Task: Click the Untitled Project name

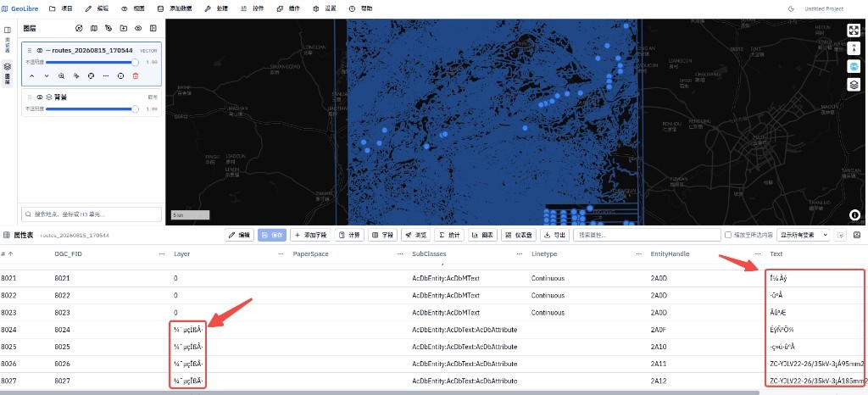Action: pyautogui.click(x=824, y=8)
